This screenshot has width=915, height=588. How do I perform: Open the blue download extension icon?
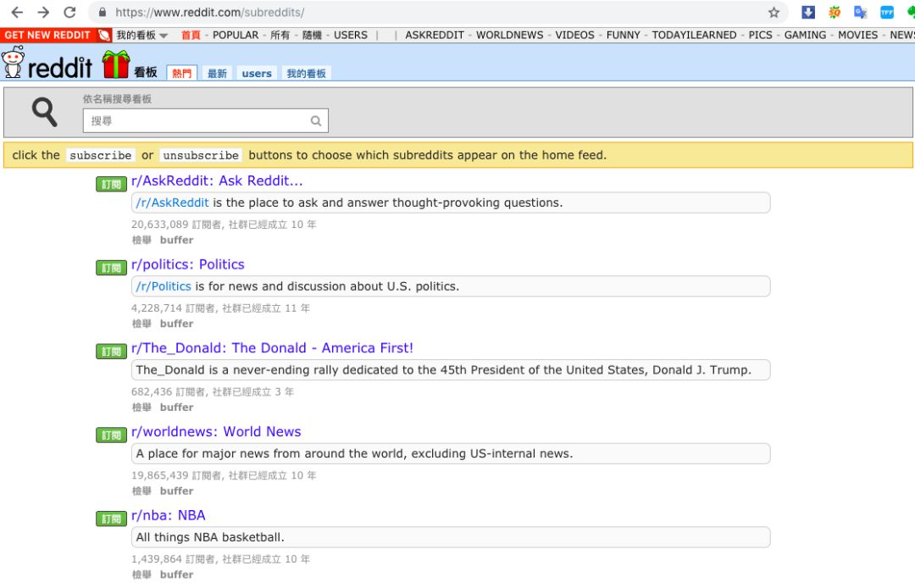[808, 13]
